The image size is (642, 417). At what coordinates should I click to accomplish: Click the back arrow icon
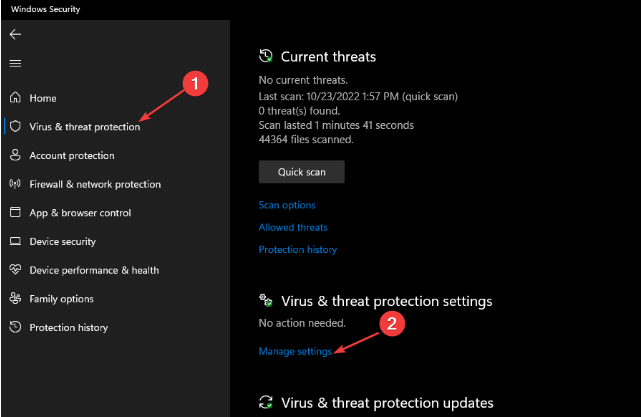pos(14,34)
